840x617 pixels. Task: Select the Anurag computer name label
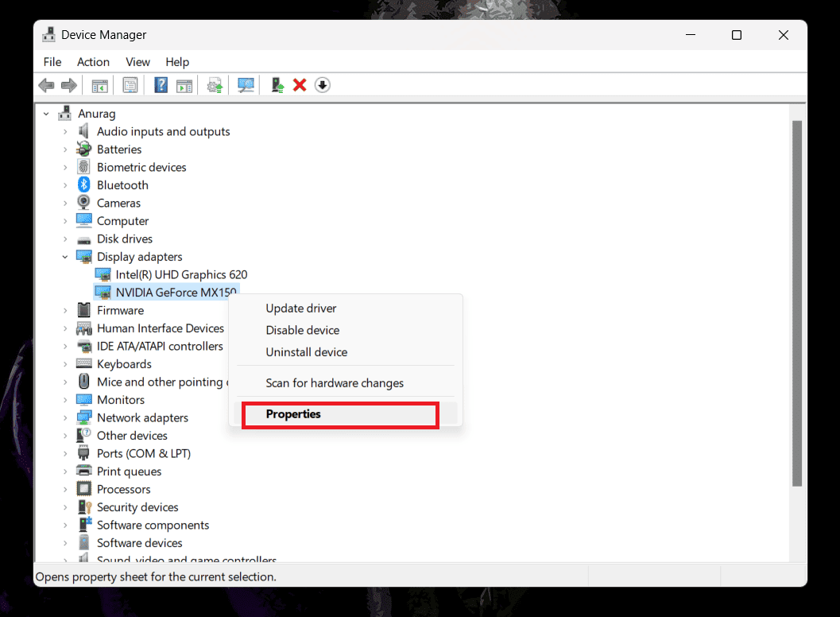(x=97, y=114)
